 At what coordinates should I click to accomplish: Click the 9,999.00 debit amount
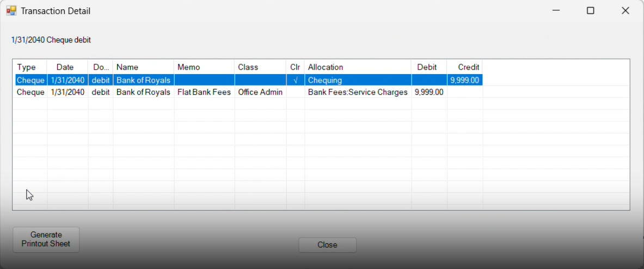(429, 92)
